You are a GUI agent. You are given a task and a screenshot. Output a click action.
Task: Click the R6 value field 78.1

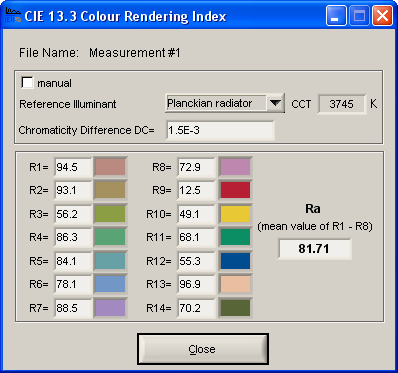tap(73, 284)
